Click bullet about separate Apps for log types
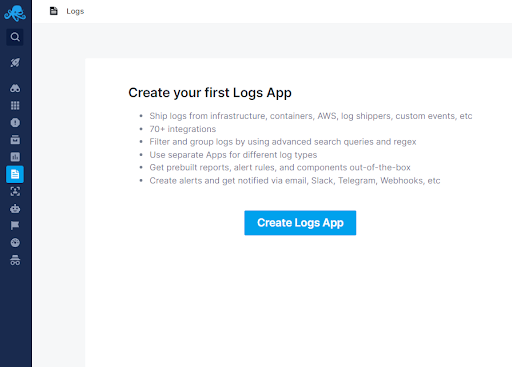The image size is (512, 367). point(233,155)
